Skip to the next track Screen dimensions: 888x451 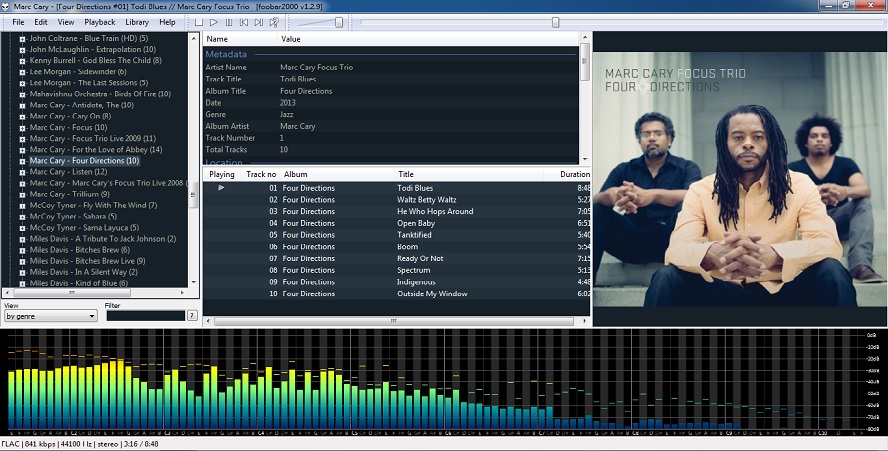coord(259,23)
